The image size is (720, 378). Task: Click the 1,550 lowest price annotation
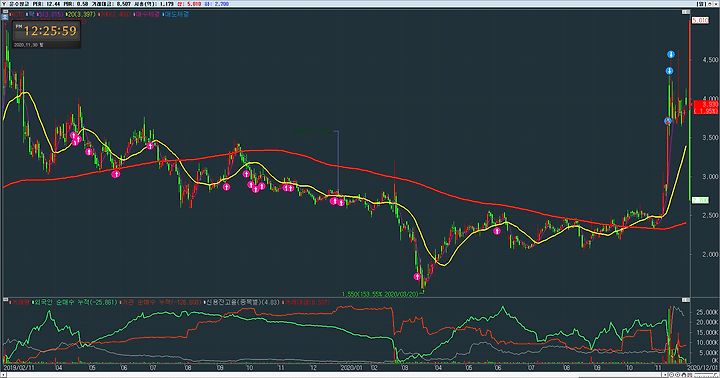click(x=381, y=294)
